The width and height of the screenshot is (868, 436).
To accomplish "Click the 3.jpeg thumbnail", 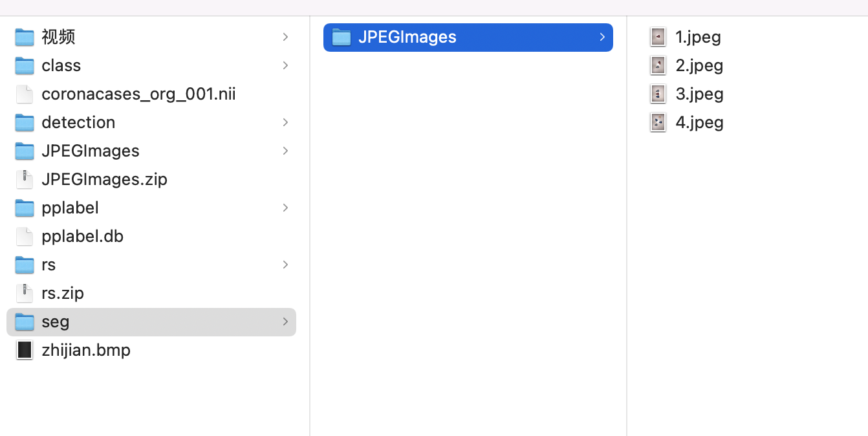I will pos(658,94).
